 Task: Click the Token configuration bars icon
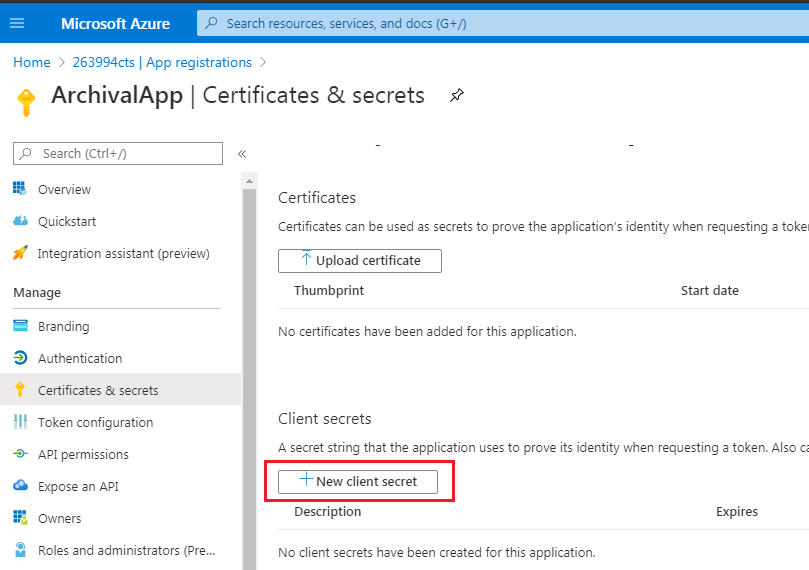coord(20,422)
